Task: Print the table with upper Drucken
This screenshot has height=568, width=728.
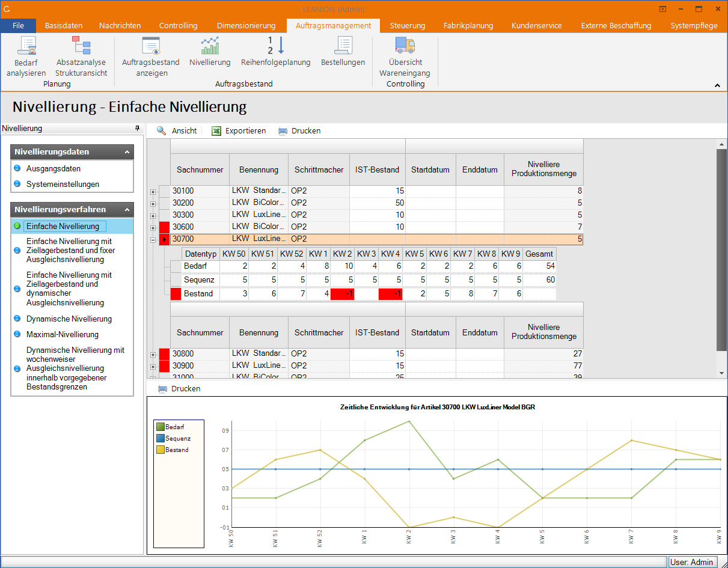Action: pos(299,130)
